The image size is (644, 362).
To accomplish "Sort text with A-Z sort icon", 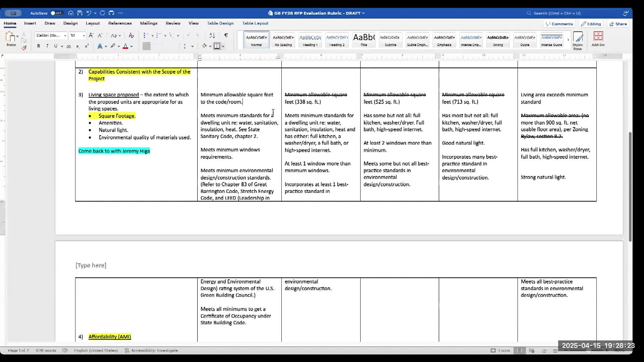I will (x=212, y=35).
